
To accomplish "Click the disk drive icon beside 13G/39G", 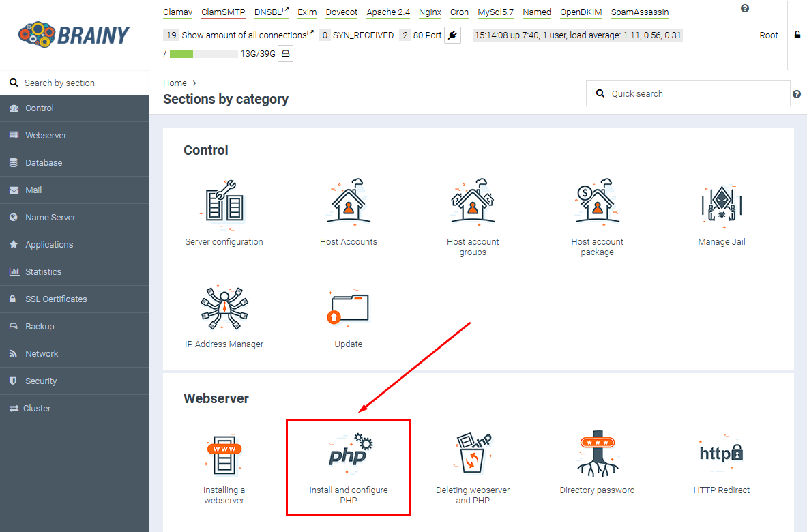I will 286,53.
